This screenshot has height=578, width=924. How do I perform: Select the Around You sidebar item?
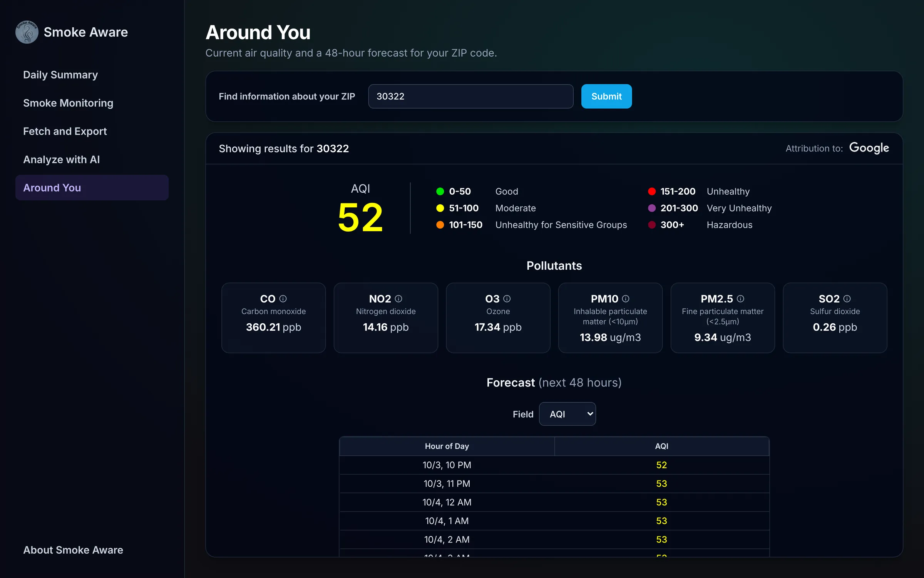point(92,188)
